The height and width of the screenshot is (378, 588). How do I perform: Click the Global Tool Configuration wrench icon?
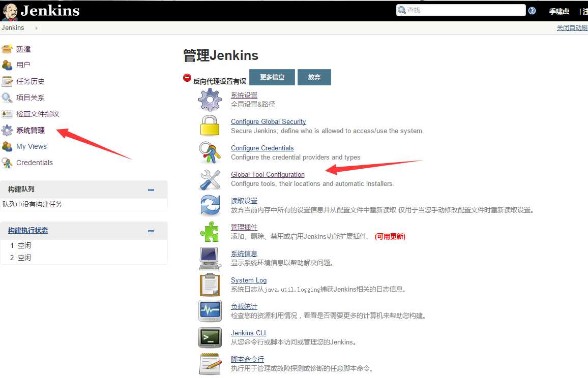tap(210, 179)
